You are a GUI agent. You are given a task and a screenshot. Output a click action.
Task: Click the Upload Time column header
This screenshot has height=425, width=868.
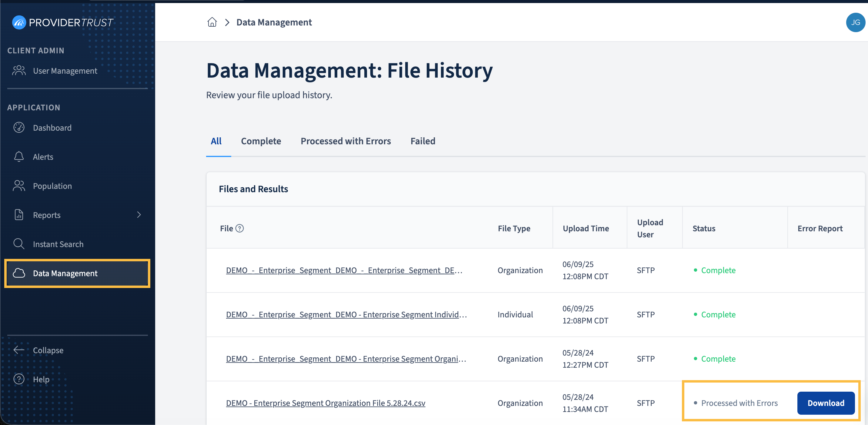click(x=586, y=228)
